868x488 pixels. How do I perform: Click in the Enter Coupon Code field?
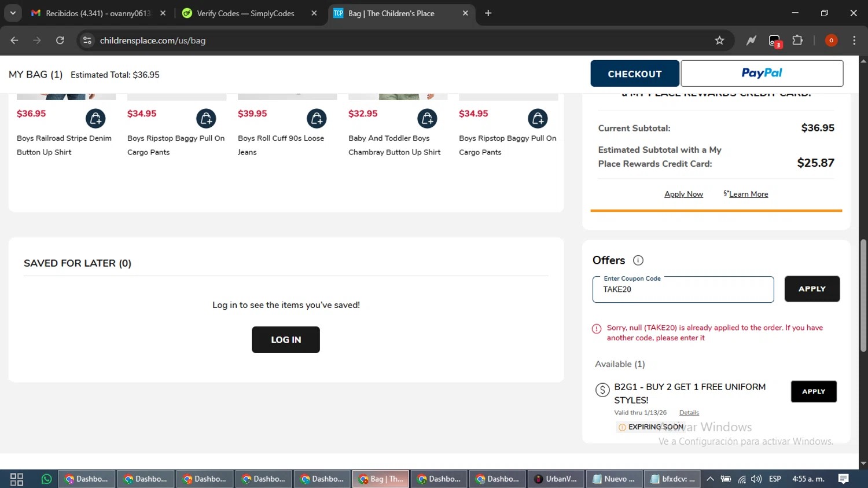[x=683, y=289]
